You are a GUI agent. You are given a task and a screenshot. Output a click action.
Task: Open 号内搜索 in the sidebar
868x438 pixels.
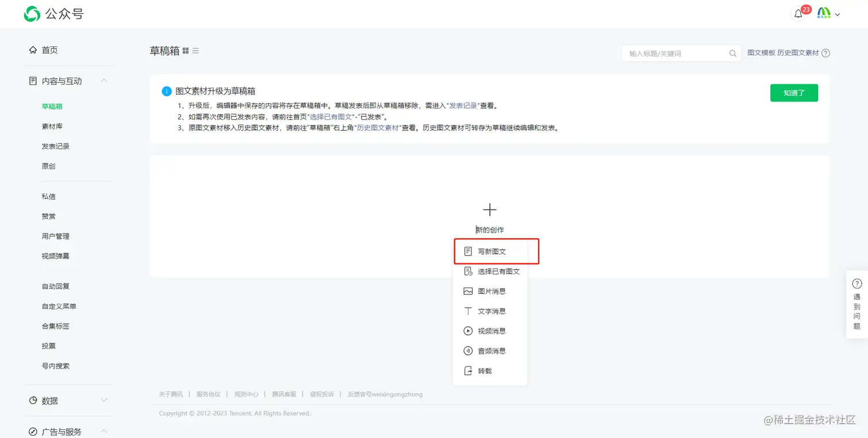[56, 366]
